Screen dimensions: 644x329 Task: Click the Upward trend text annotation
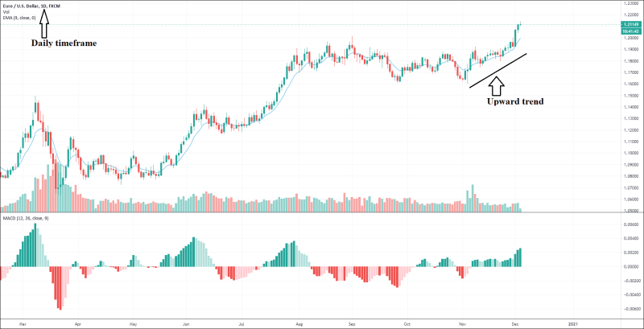515,102
